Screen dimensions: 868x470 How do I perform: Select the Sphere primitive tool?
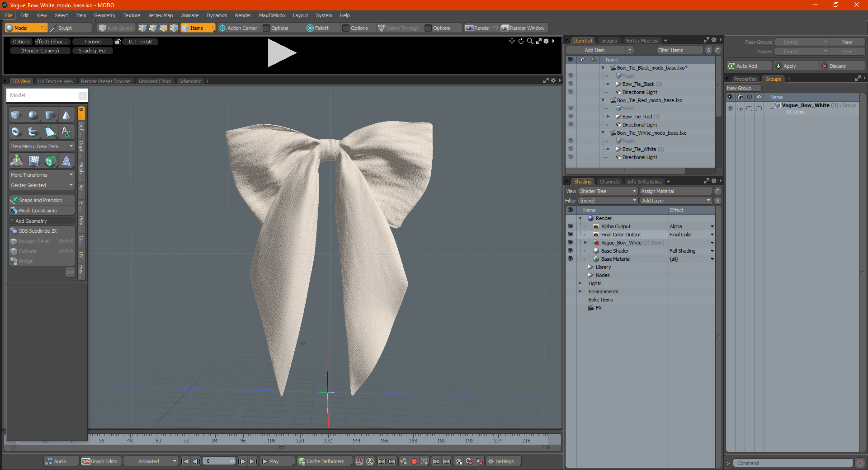[x=33, y=115]
